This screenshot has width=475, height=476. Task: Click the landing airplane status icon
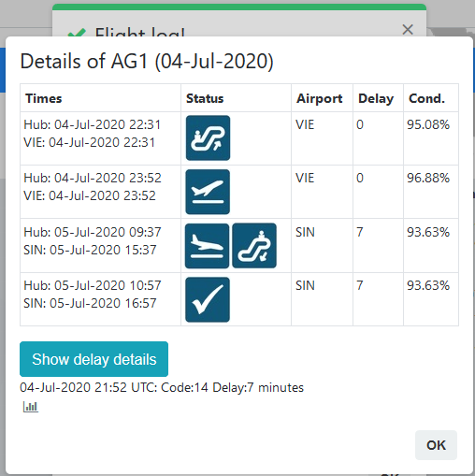click(207, 246)
